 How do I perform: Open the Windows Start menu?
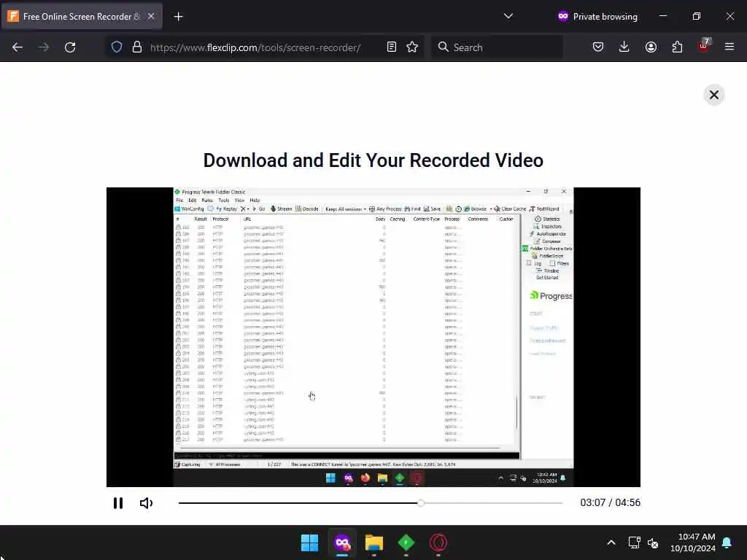click(309, 542)
